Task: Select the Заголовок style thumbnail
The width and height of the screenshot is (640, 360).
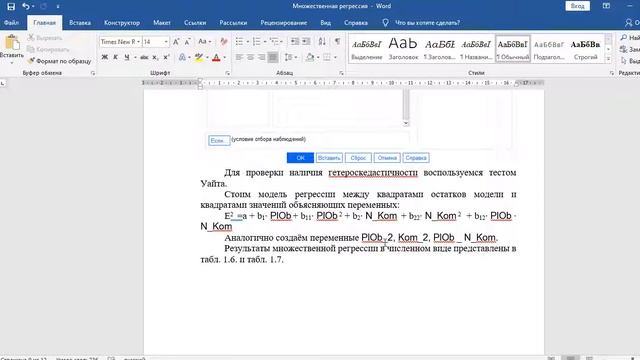Action: [x=403, y=49]
